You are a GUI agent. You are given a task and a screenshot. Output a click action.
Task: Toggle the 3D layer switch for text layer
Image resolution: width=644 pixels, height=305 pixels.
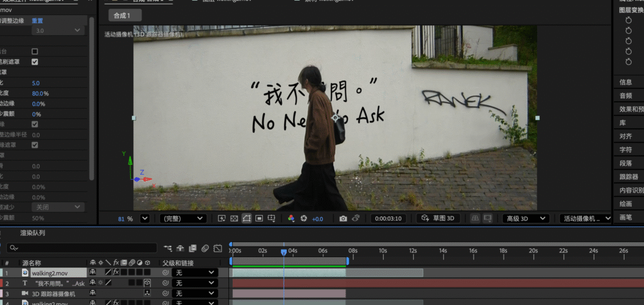pyautogui.click(x=147, y=283)
